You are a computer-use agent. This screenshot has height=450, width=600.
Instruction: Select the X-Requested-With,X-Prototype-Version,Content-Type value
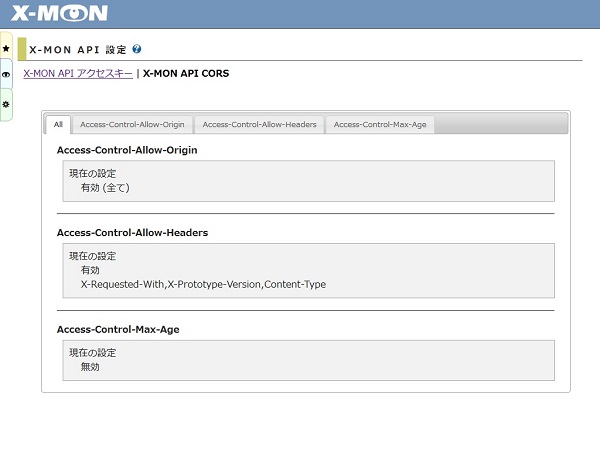(203, 284)
